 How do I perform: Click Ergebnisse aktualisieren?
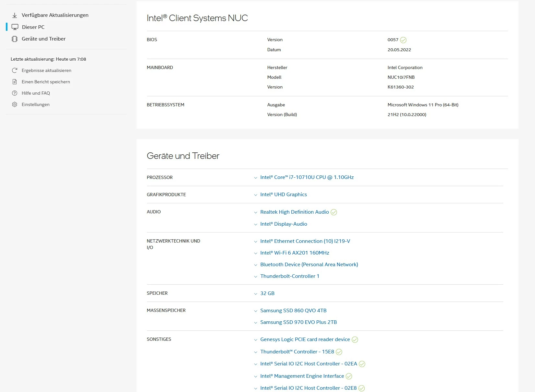coord(46,70)
